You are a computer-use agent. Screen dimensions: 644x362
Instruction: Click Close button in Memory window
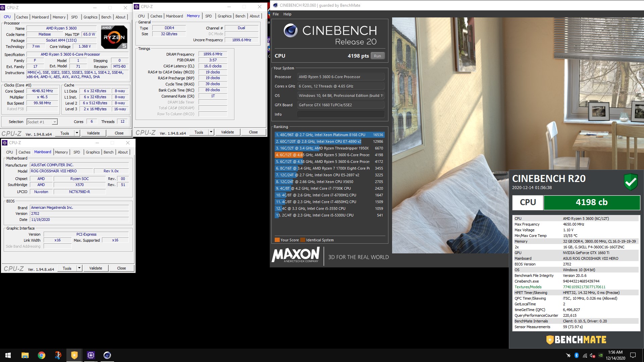pyautogui.click(x=253, y=132)
